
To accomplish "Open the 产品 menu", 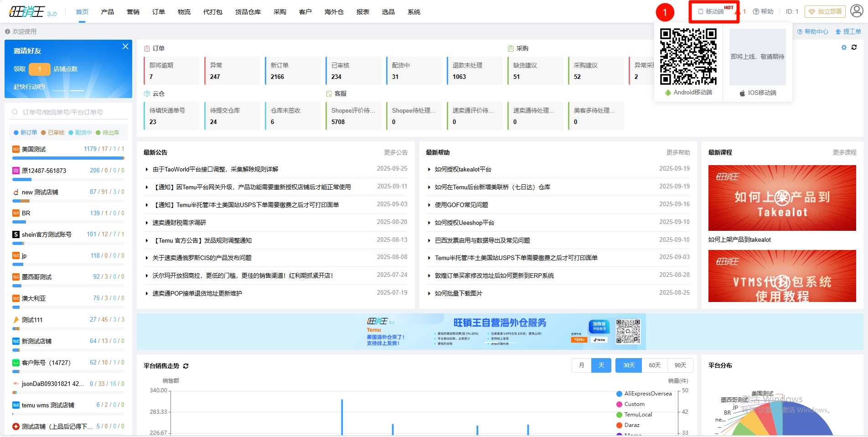I will (x=108, y=12).
